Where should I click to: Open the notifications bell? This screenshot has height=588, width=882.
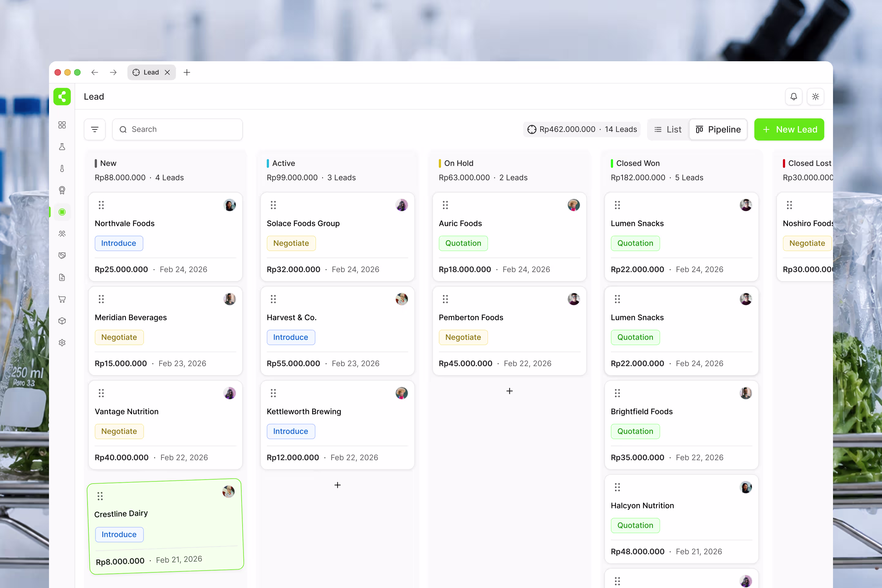(793, 96)
